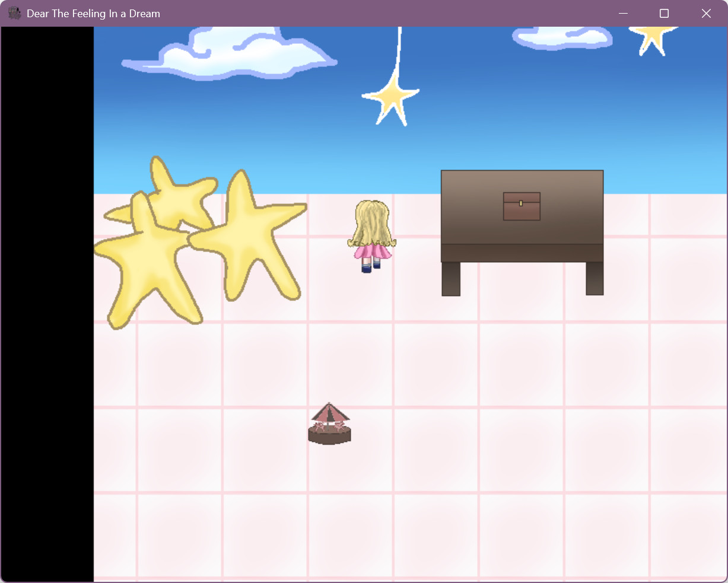728x583 pixels.
Task: Click the 'Dear The Feeling In a Dream' title
Action: click(x=93, y=13)
